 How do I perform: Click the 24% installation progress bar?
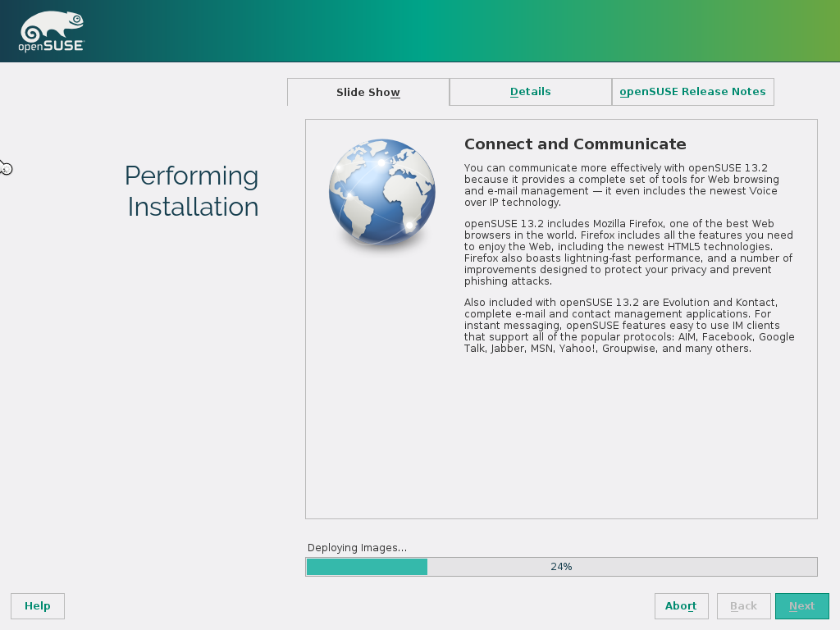pos(561,567)
